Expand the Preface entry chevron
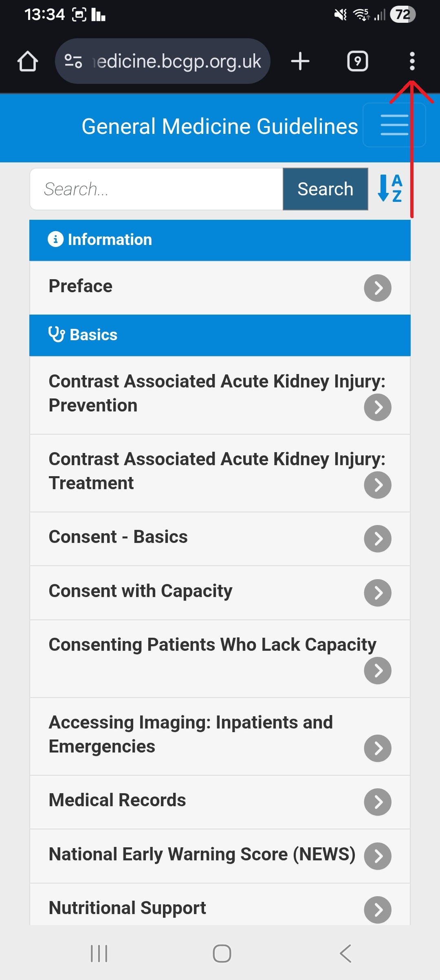 click(x=378, y=288)
